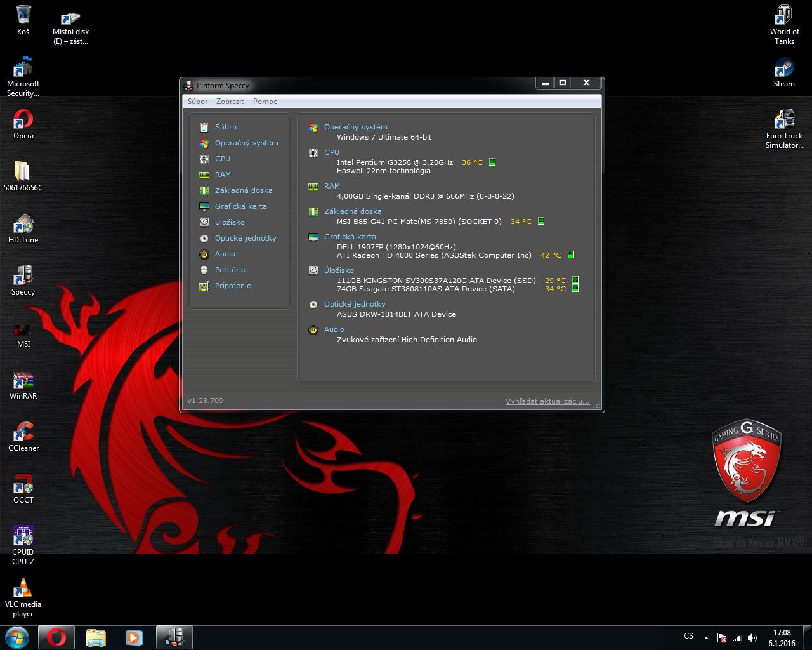The width and height of the screenshot is (812, 650).
Task: Open Úložisko storage section in sidebar
Action: tap(230, 222)
